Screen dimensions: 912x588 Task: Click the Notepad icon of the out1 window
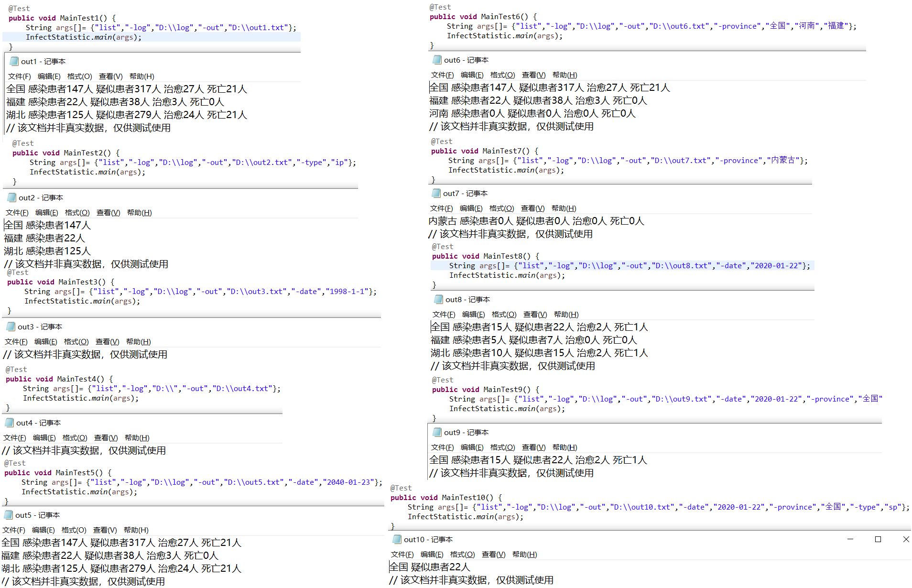click(14, 61)
